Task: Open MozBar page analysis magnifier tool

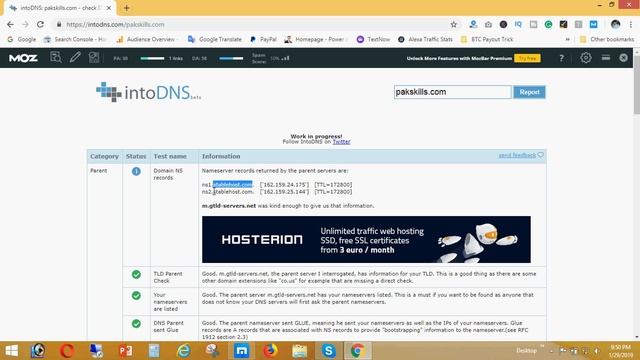Action: 56,58
